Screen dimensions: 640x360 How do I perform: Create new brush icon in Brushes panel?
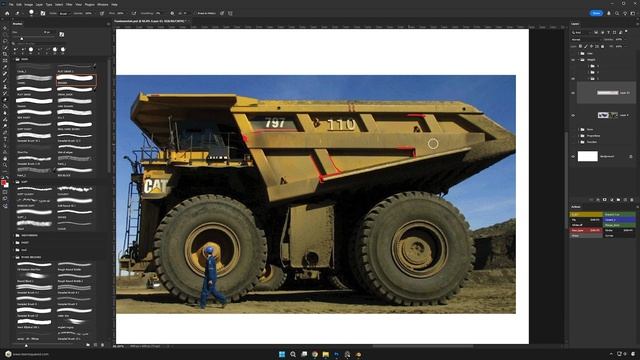click(x=96, y=345)
